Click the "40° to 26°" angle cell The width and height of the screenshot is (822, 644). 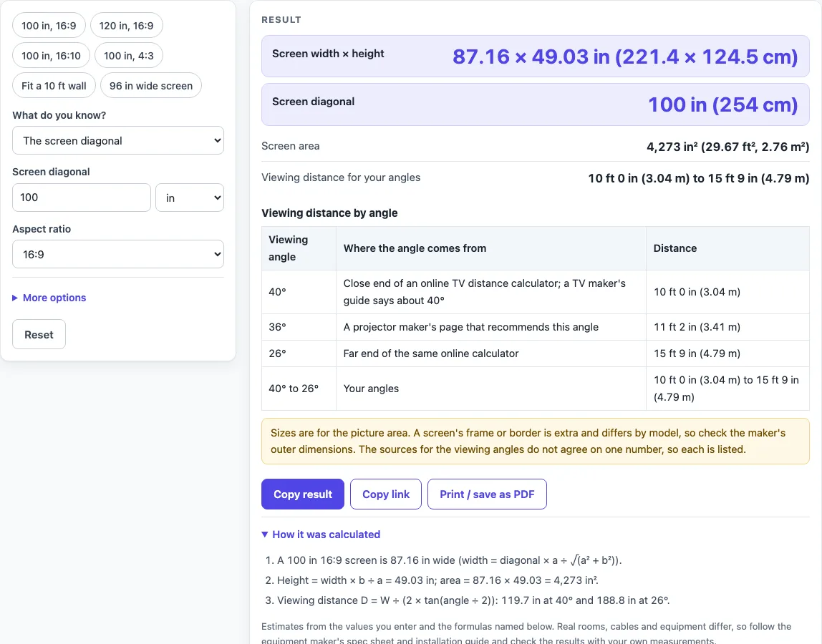click(299, 389)
